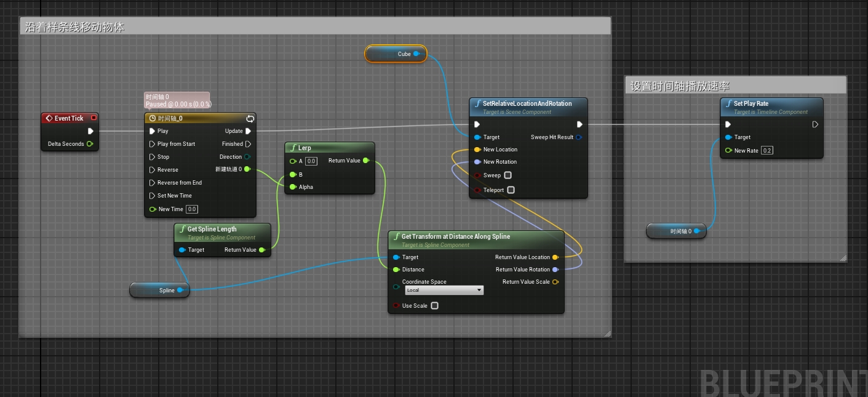Select the Spline variable node

(159, 290)
